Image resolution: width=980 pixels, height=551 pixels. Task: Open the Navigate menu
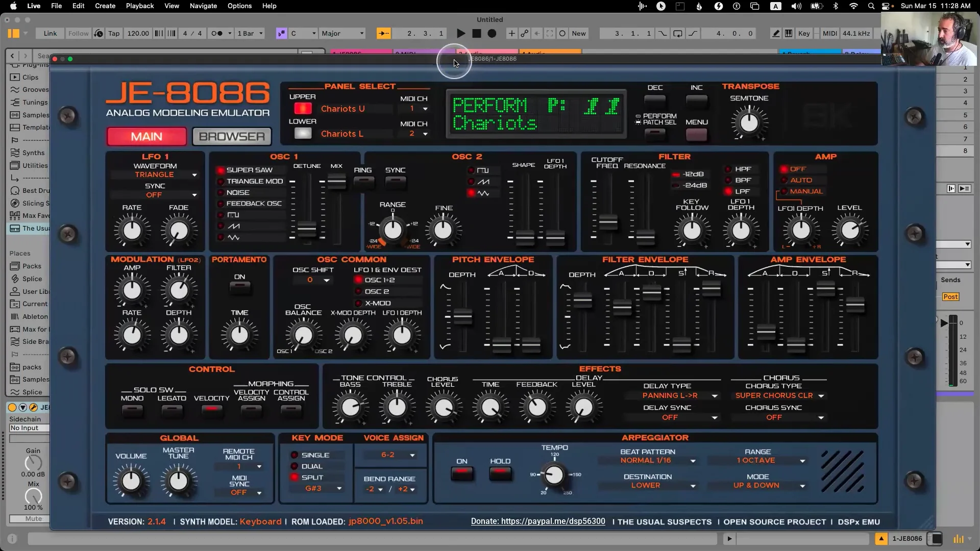pos(203,6)
